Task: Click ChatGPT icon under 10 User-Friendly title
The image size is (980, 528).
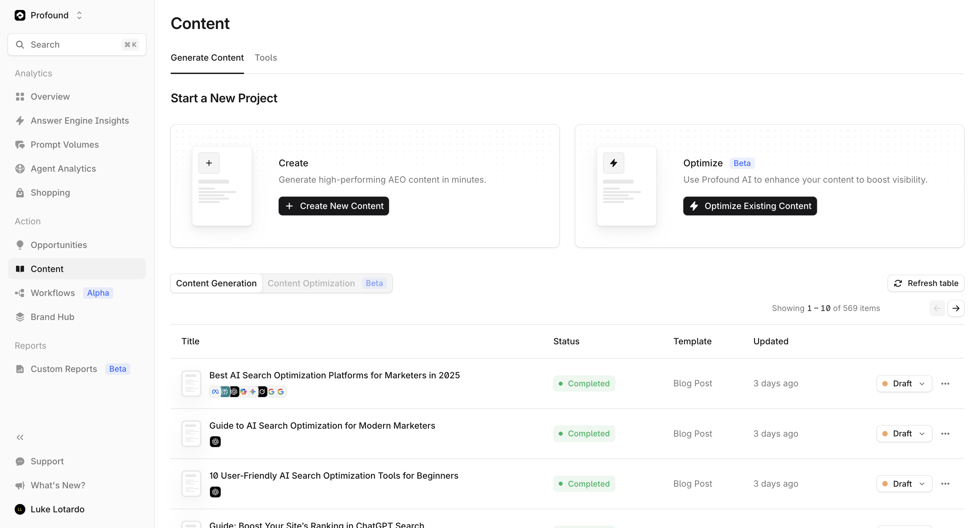Action: click(x=215, y=492)
